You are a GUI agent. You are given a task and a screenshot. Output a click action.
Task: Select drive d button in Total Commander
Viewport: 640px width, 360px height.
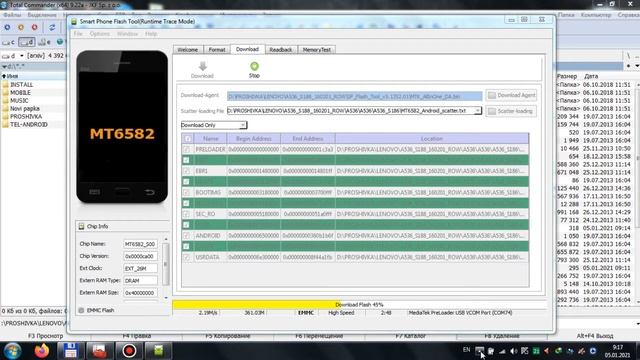(x=27, y=42)
